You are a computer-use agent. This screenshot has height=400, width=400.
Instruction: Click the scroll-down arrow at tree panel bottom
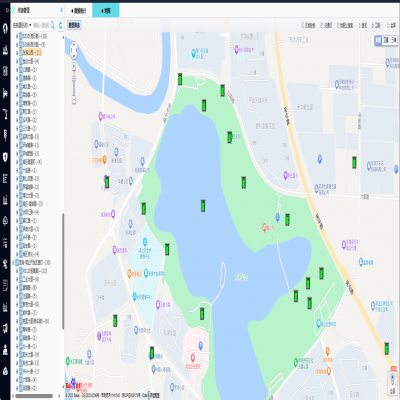click(x=63, y=387)
